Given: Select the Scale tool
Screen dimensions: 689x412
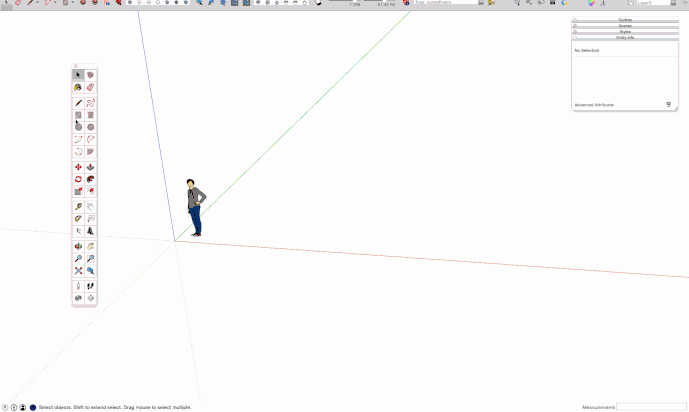Looking at the screenshot, I should (78, 191).
